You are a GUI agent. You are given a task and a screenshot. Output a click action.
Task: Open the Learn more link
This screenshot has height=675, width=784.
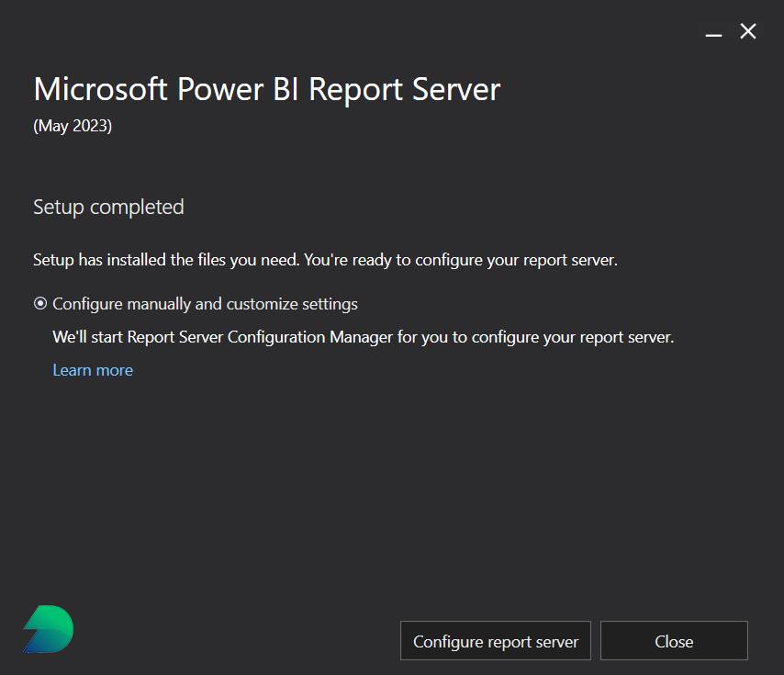[x=92, y=369]
